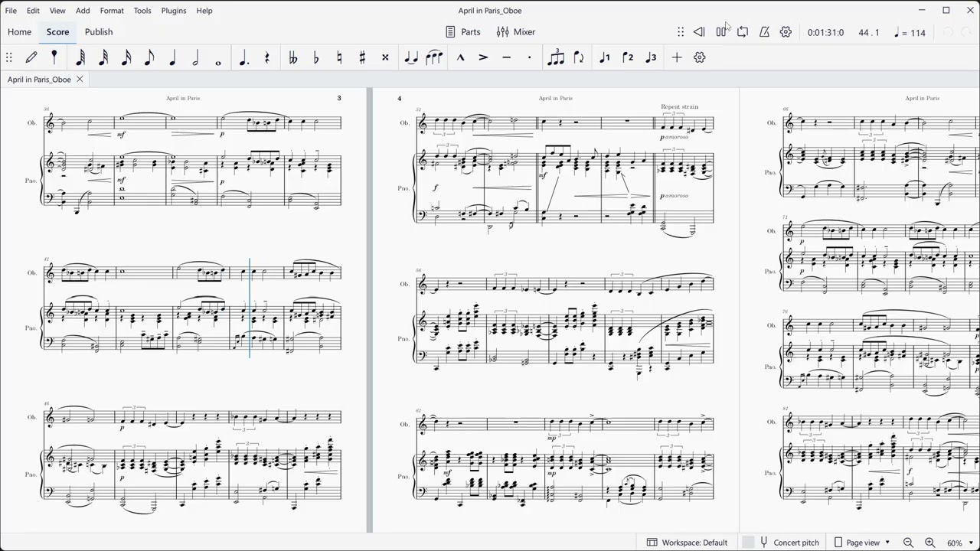Open the Add menu

click(83, 11)
